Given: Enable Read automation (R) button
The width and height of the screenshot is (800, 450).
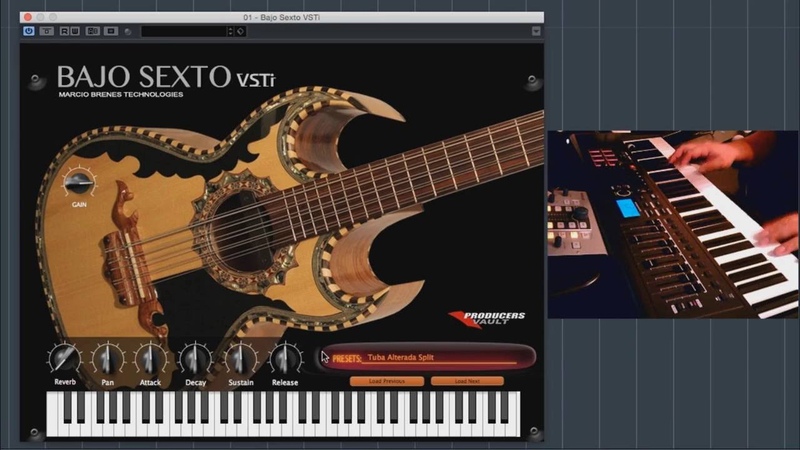Looking at the screenshot, I should pyautogui.click(x=64, y=31).
